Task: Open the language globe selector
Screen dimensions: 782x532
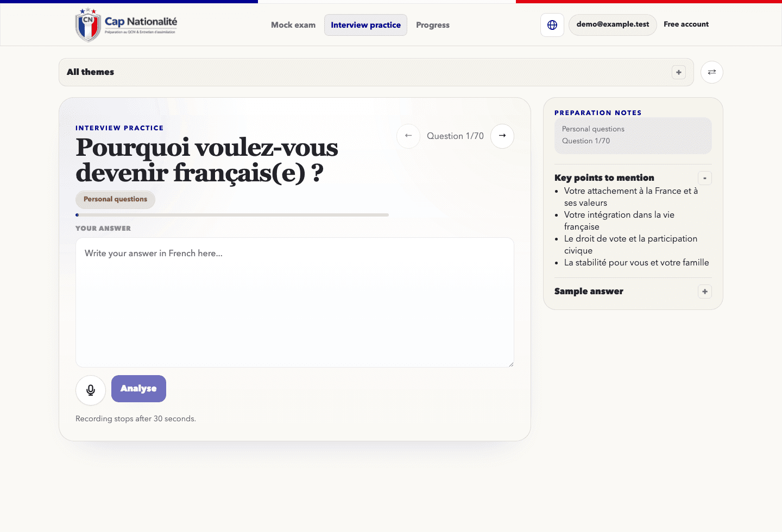Action: (552, 25)
